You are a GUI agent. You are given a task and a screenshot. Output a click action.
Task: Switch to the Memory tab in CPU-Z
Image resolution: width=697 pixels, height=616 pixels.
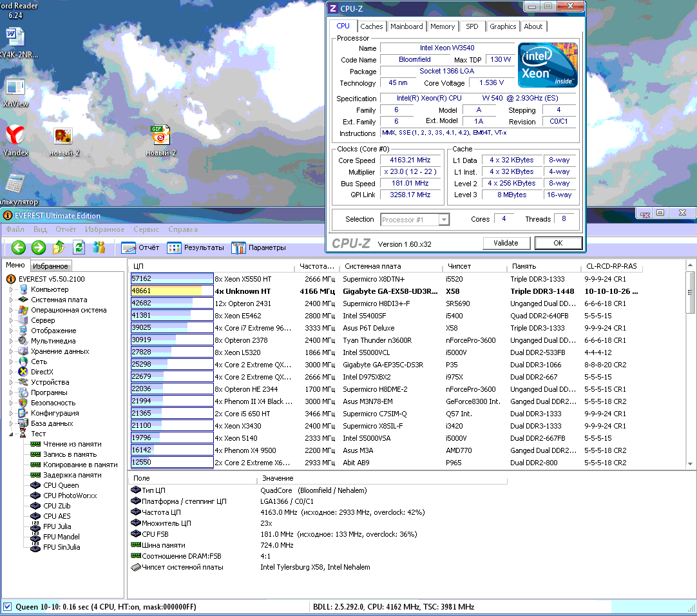click(x=443, y=26)
